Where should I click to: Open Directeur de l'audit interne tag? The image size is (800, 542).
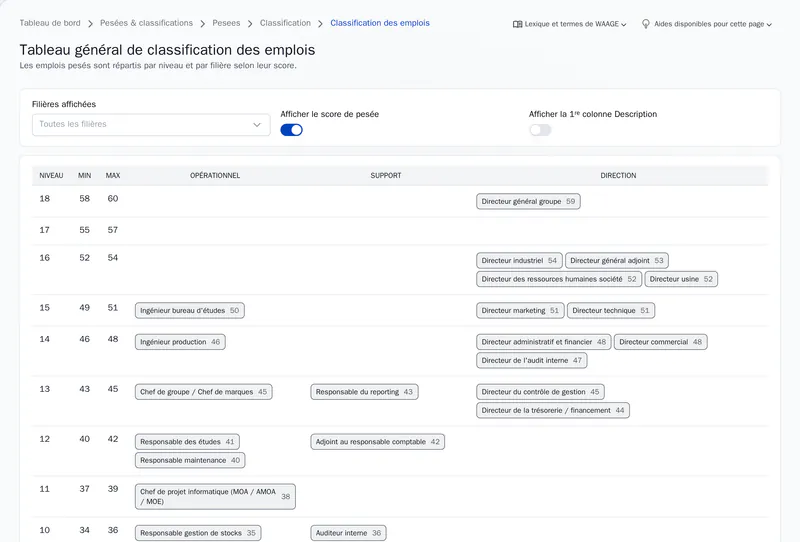click(x=532, y=361)
